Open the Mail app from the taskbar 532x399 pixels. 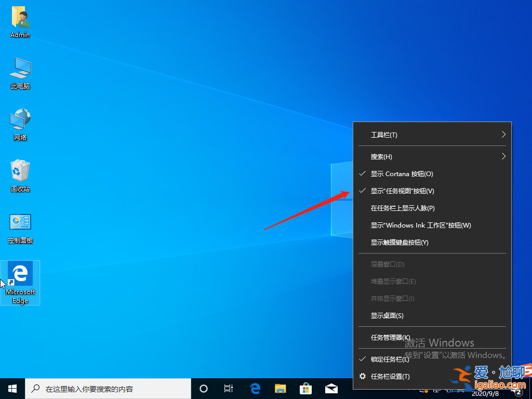tap(331, 388)
